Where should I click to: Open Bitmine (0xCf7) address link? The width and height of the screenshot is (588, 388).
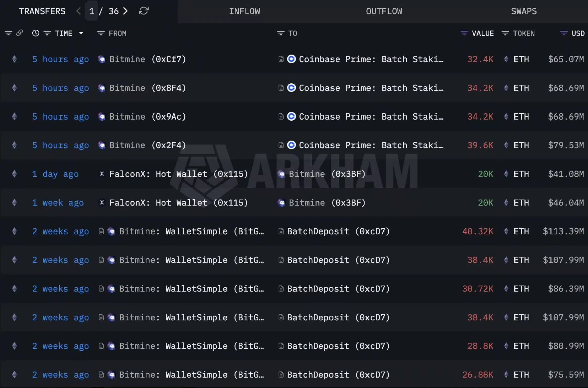pos(147,59)
